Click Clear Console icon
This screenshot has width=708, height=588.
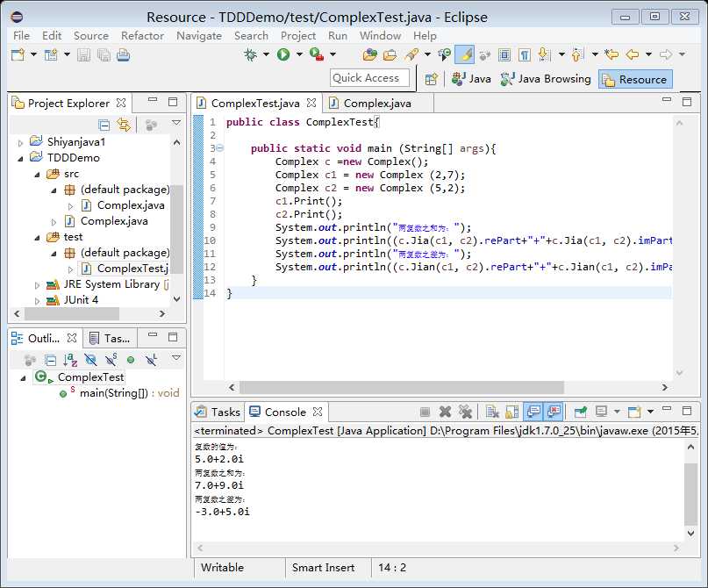click(x=492, y=412)
